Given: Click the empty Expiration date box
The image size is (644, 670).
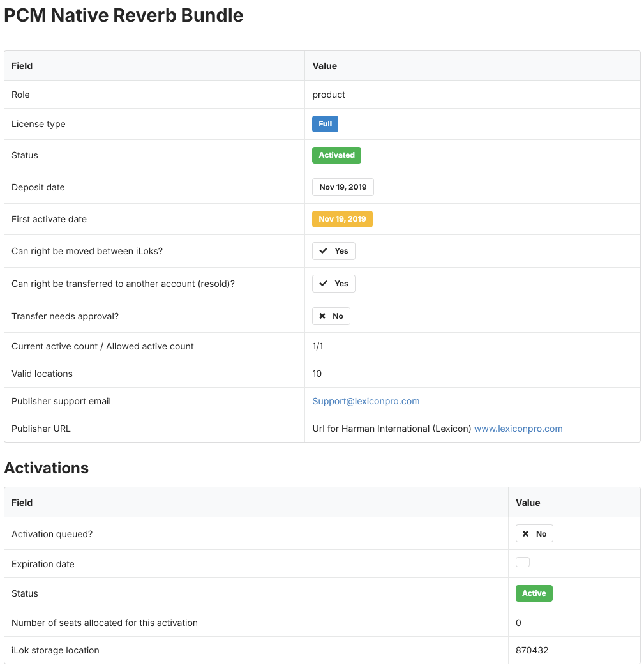Looking at the screenshot, I should (523, 562).
